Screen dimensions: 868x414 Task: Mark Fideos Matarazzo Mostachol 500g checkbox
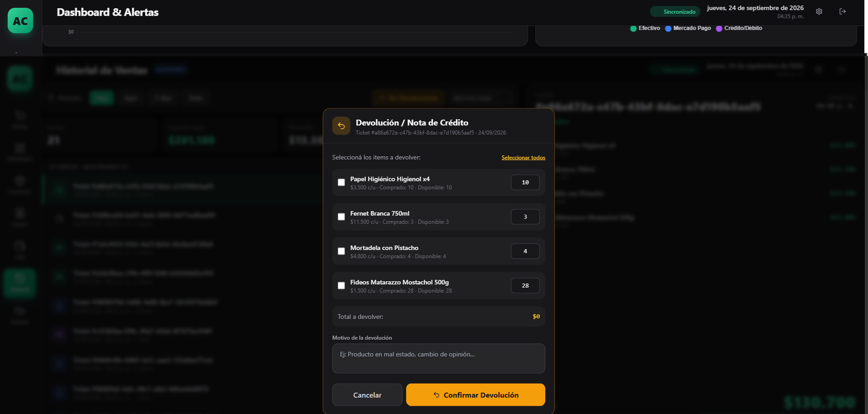click(x=341, y=286)
